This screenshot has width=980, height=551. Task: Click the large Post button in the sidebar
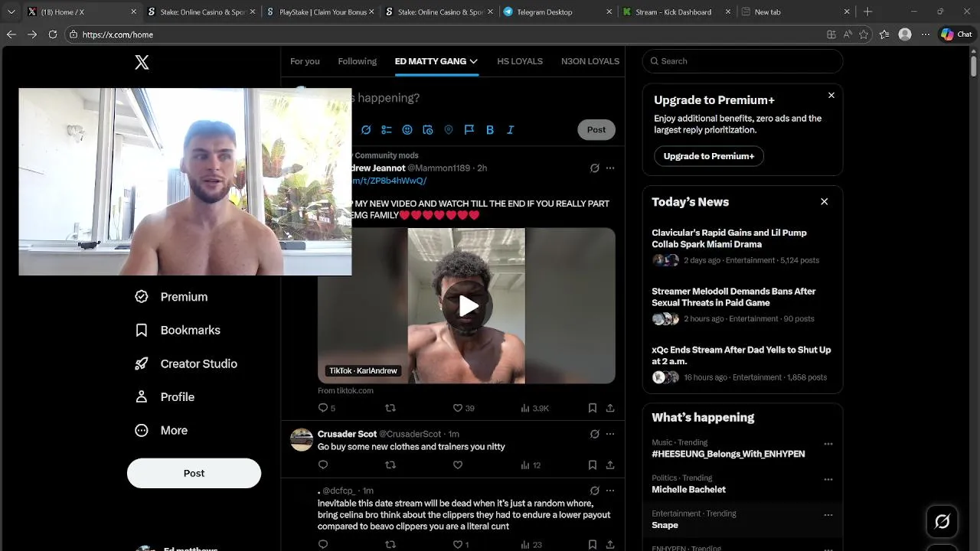coord(194,473)
